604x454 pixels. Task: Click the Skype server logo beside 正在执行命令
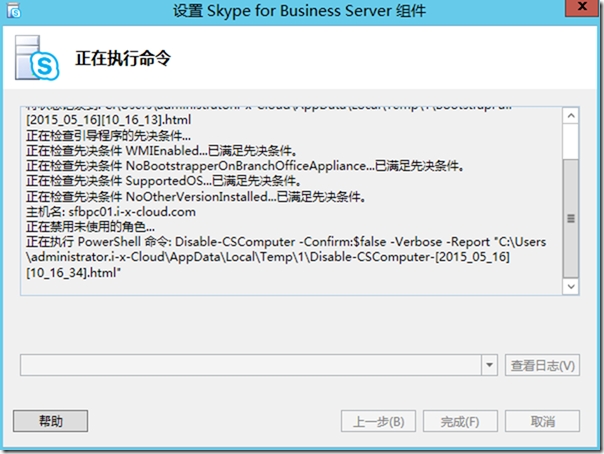pyautogui.click(x=37, y=58)
